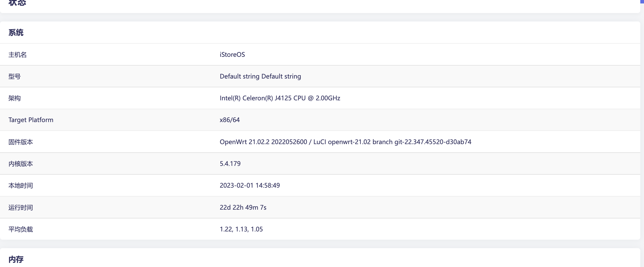Click the 状态 page title
Viewport: 644px width, 267px height.
tap(17, 3)
